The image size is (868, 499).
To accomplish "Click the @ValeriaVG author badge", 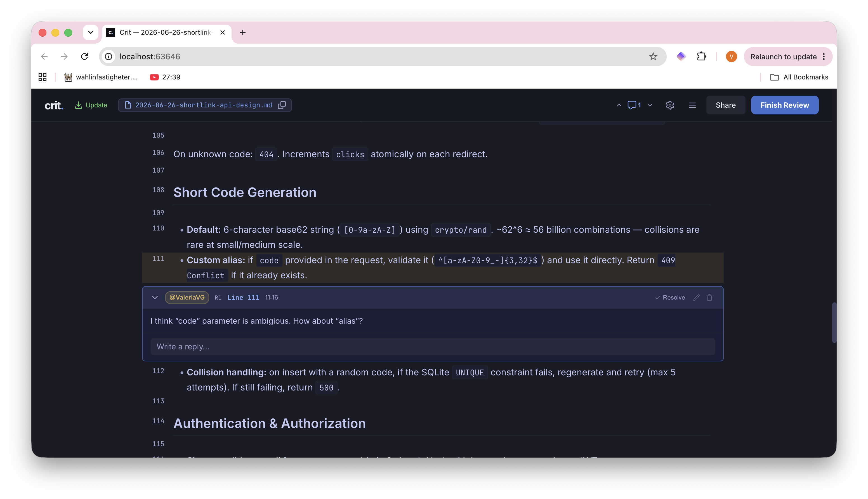I will 187,298.
